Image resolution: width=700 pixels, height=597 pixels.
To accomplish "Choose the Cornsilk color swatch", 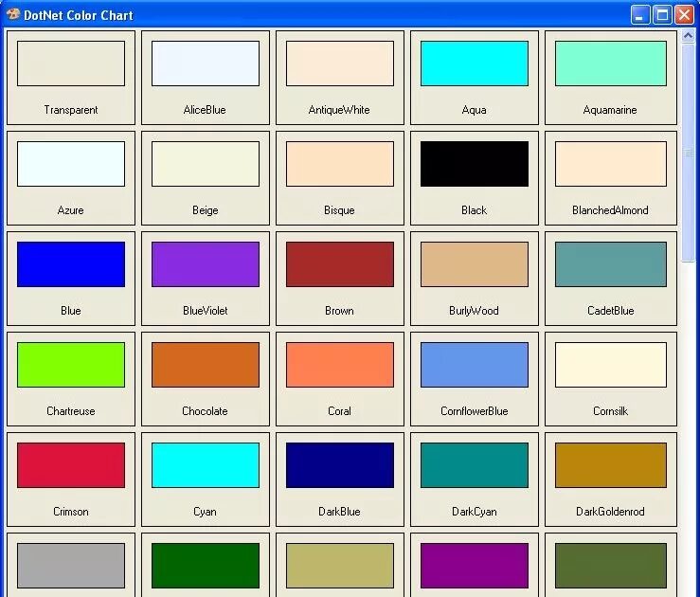I will (x=611, y=365).
